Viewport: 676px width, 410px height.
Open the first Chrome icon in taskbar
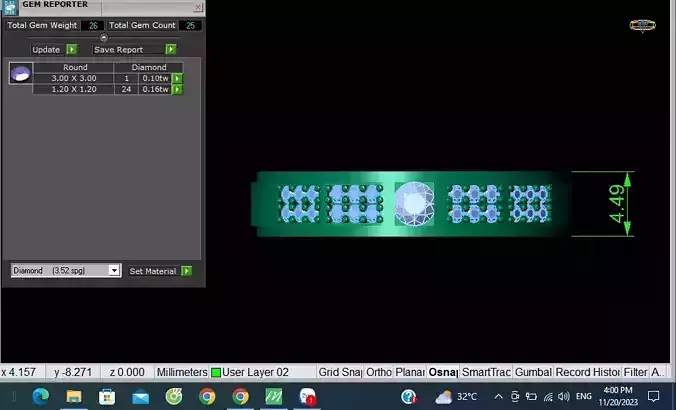207,396
